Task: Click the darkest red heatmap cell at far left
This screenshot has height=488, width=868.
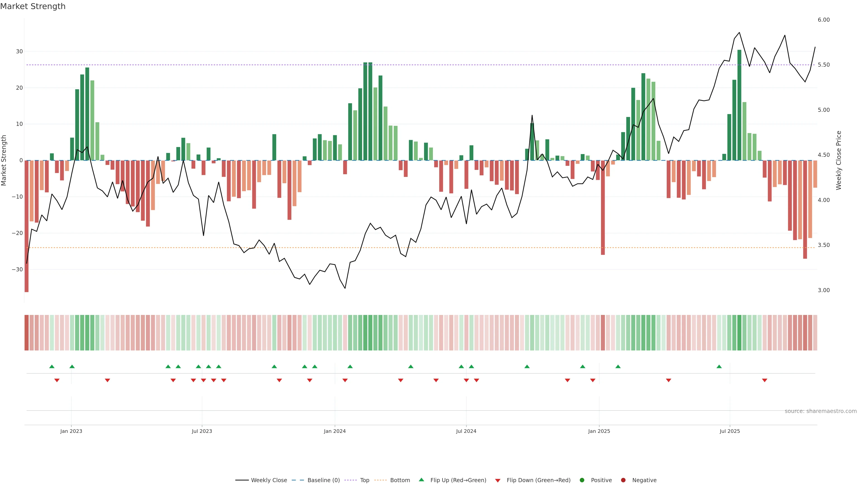Action: click(x=26, y=332)
